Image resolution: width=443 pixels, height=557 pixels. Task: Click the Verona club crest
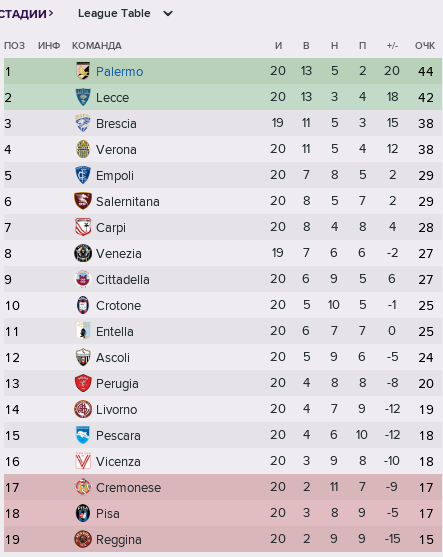(x=83, y=149)
